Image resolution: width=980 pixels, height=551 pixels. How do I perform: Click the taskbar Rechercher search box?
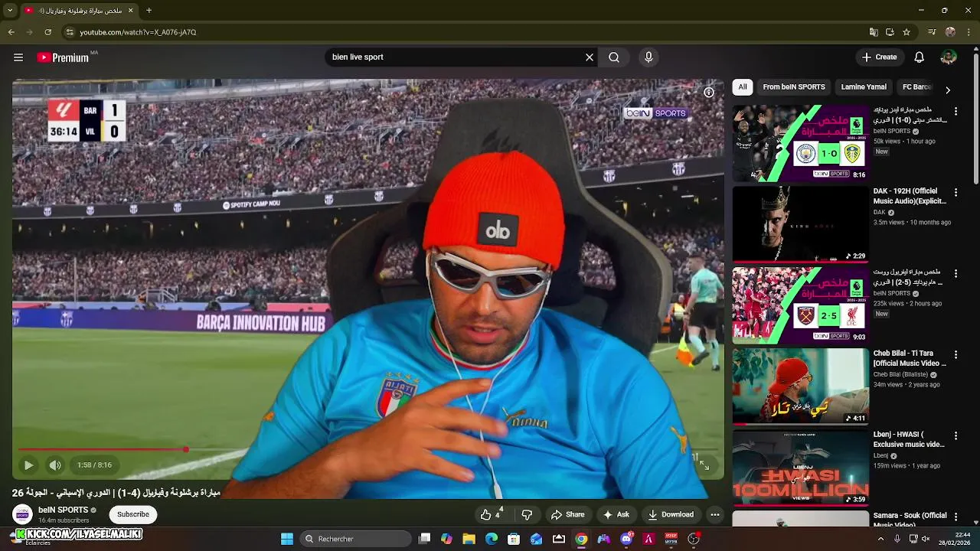click(x=354, y=539)
